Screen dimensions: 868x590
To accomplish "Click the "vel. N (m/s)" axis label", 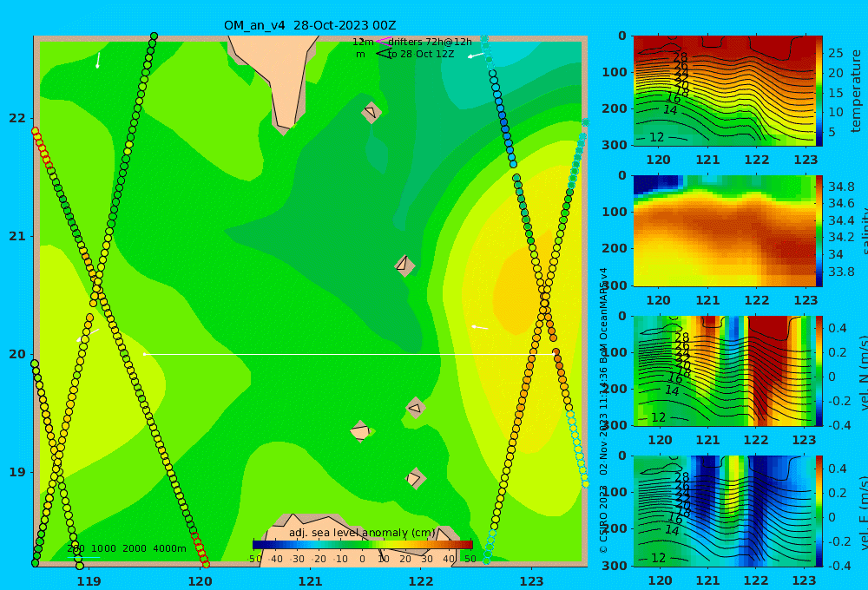I will pos(863,370).
